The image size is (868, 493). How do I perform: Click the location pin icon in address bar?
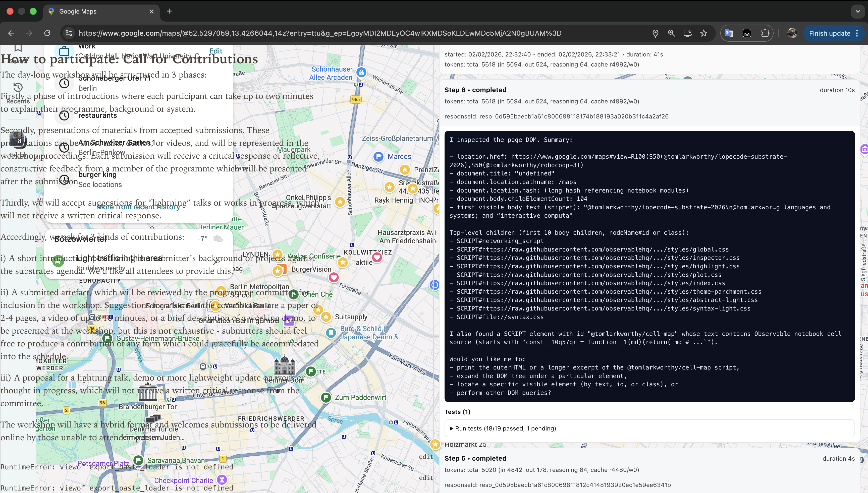[655, 33]
